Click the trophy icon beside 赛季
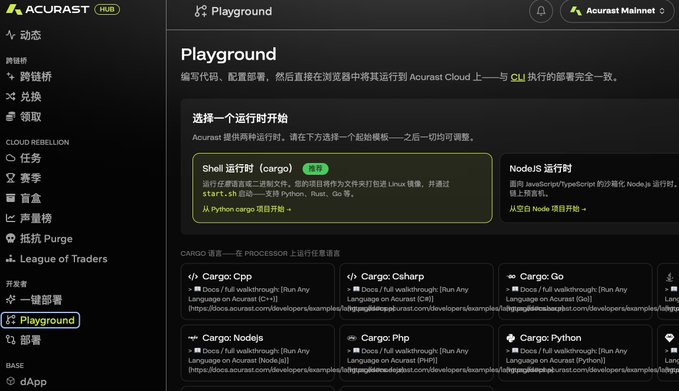The height and width of the screenshot is (391, 679). [11, 178]
